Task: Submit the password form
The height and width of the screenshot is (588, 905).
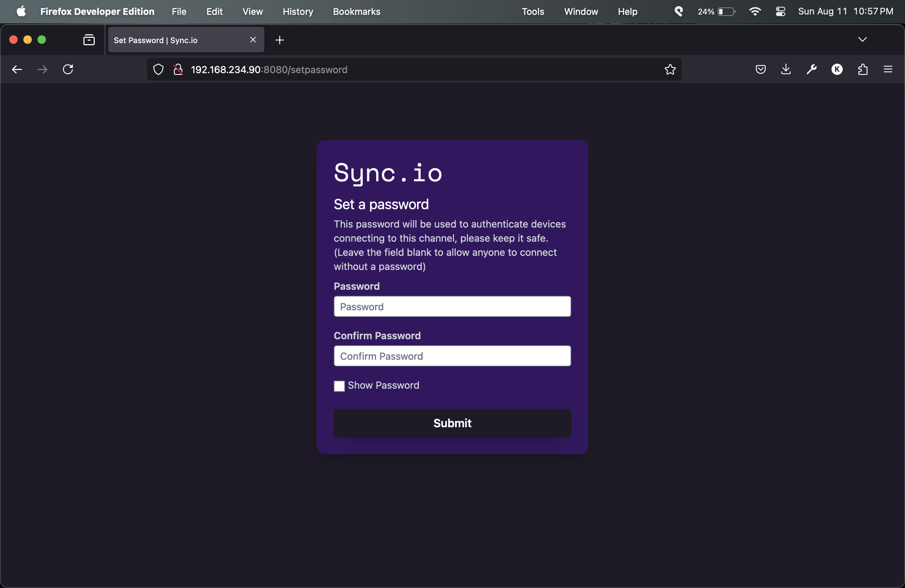Action: point(452,423)
